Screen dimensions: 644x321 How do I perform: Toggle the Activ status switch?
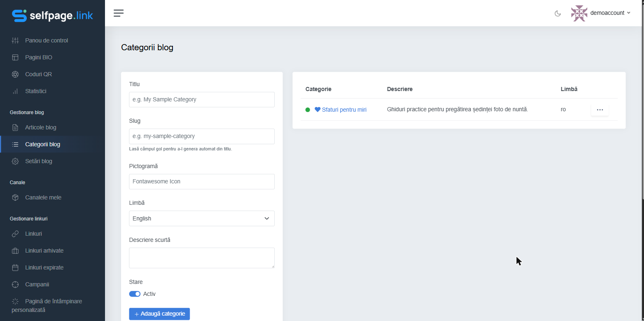[135, 294]
